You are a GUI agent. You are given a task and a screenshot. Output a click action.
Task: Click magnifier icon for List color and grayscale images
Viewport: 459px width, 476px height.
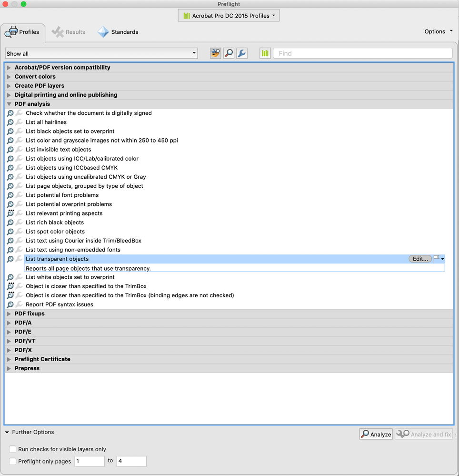10,140
